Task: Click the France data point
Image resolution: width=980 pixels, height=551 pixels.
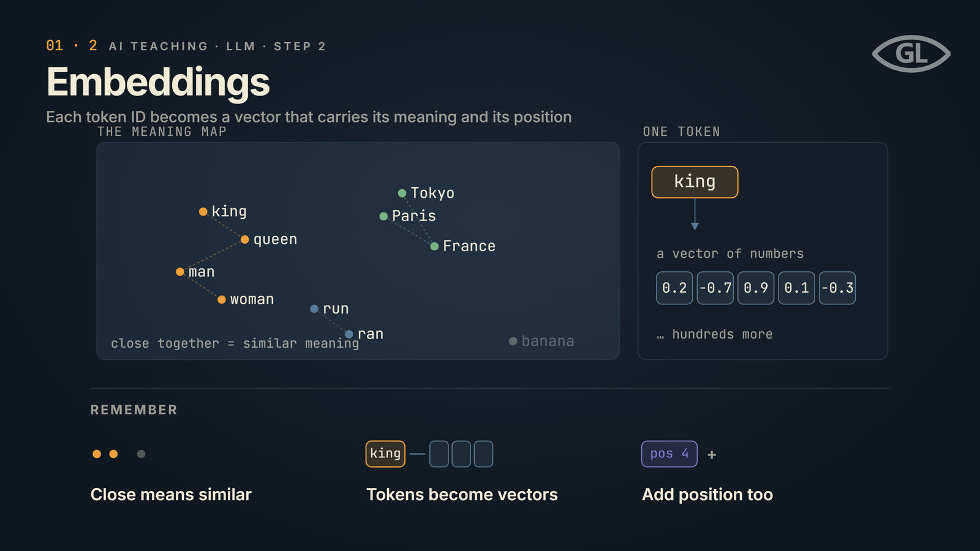Action: 434,246
